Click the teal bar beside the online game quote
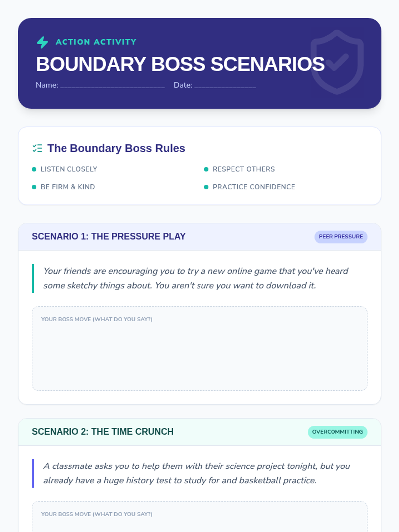Viewport: 399px width, 532px height. [33, 278]
